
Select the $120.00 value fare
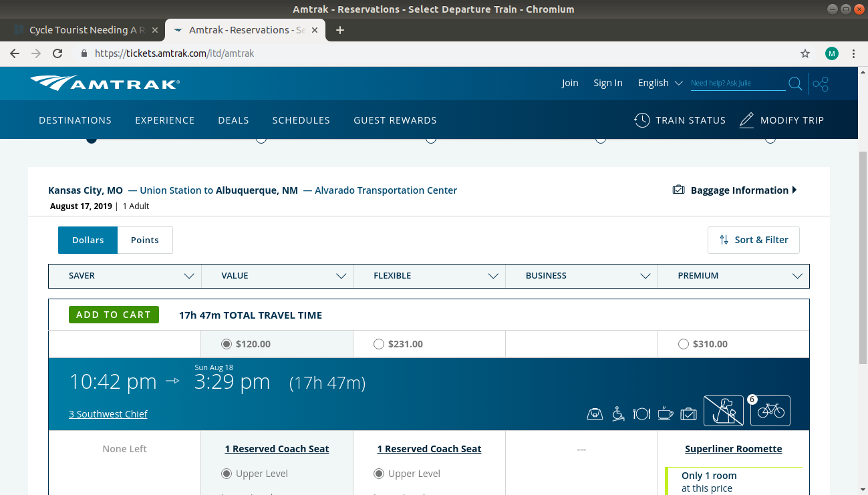pyautogui.click(x=227, y=344)
